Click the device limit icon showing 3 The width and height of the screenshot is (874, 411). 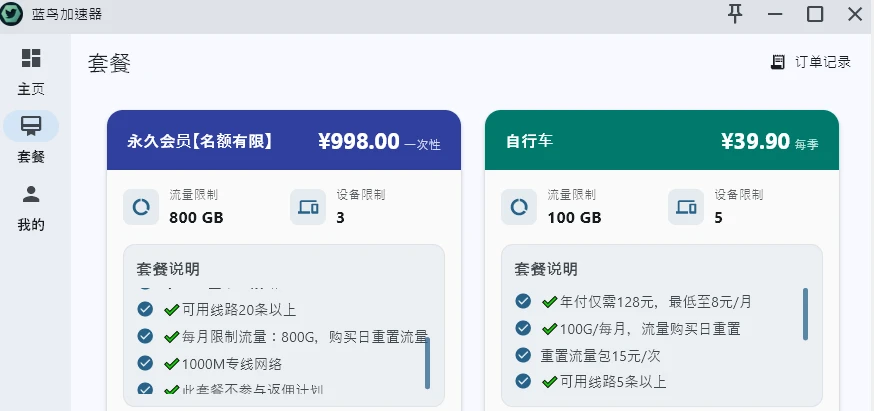pyautogui.click(x=308, y=207)
